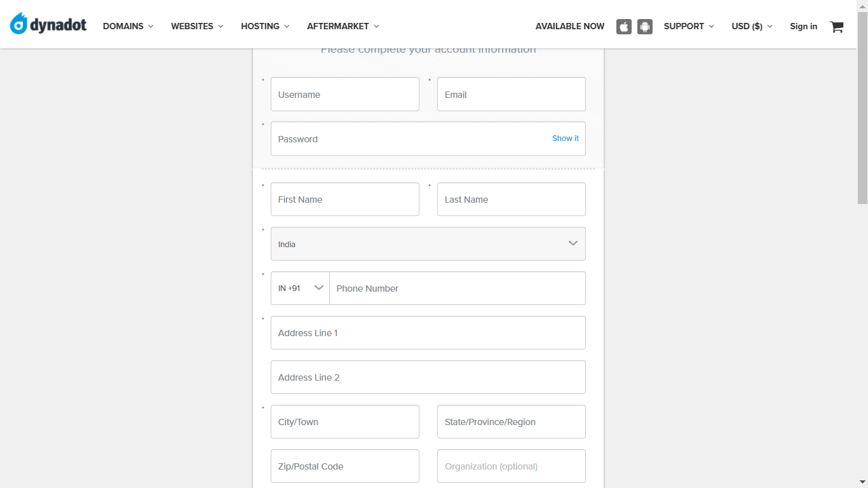Focus the Last Name field
This screenshot has width=868, height=488.
tap(512, 200)
